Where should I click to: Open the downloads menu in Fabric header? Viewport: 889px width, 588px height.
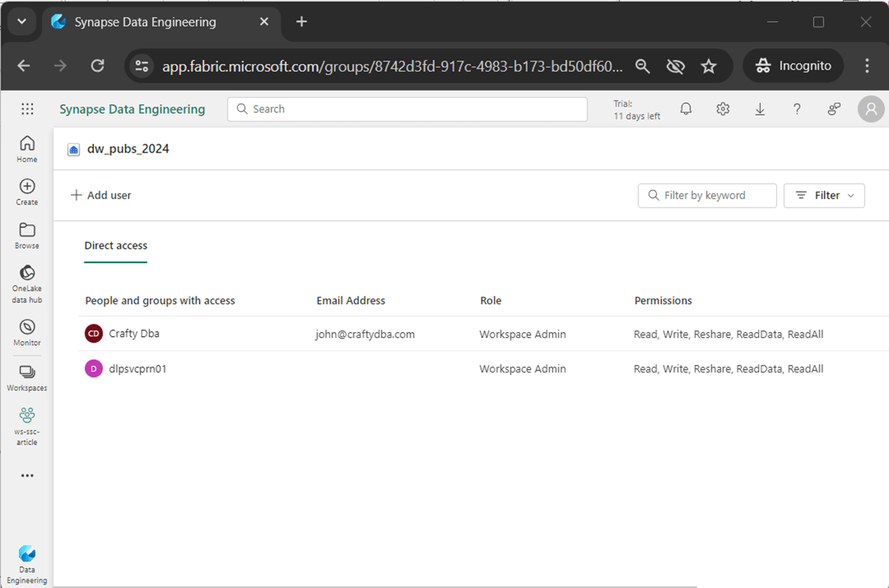760,109
